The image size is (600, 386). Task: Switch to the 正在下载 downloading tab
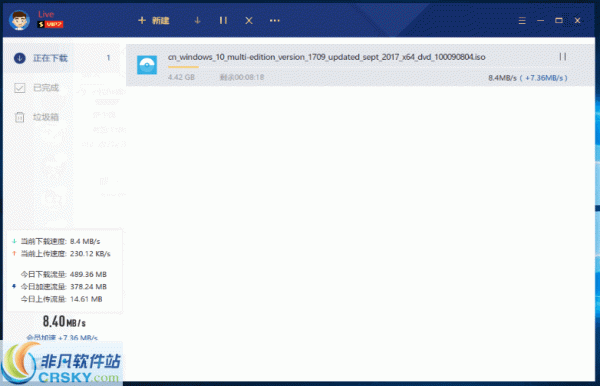50,58
